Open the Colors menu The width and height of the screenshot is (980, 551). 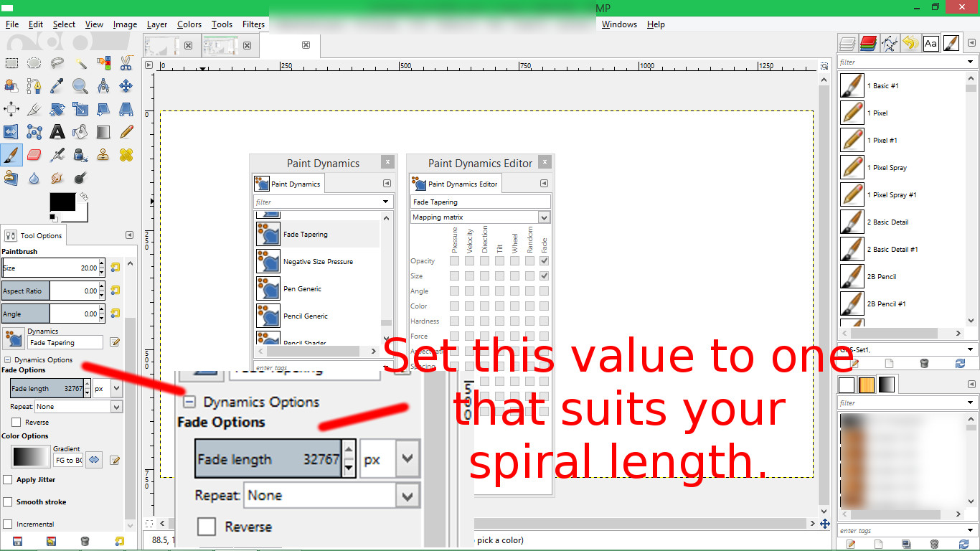(x=189, y=24)
